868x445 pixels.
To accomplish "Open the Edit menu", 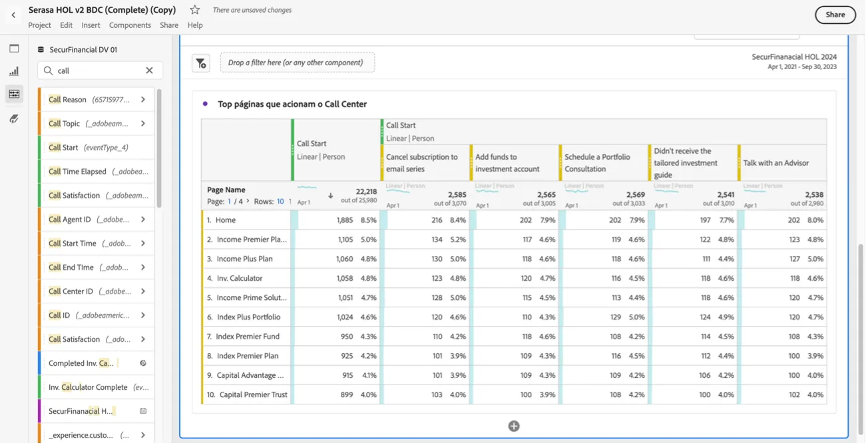I will [67, 25].
